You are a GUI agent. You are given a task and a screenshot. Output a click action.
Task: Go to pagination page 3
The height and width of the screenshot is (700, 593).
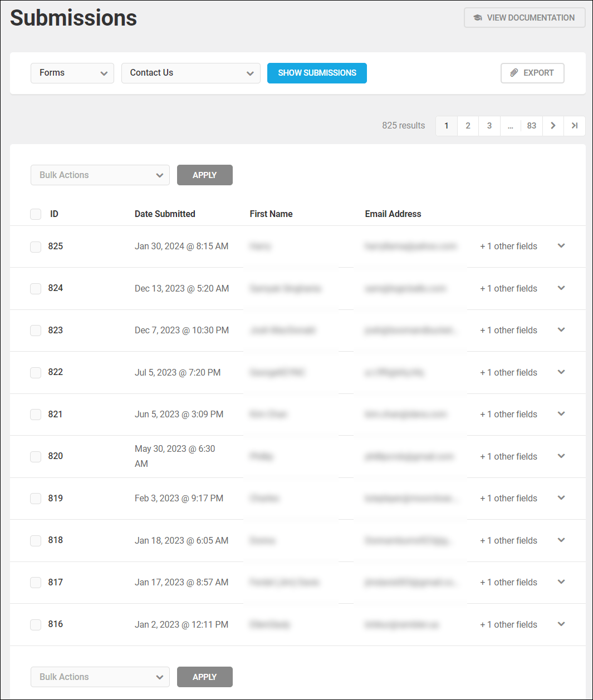click(489, 126)
